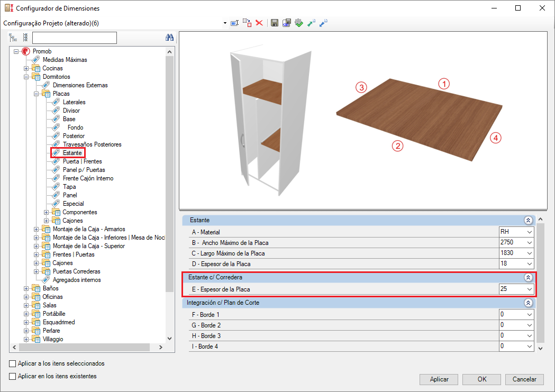Screen dimensions: 555x392
Task: Collapse the Estante property section chevron
Action: click(x=528, y=221)
